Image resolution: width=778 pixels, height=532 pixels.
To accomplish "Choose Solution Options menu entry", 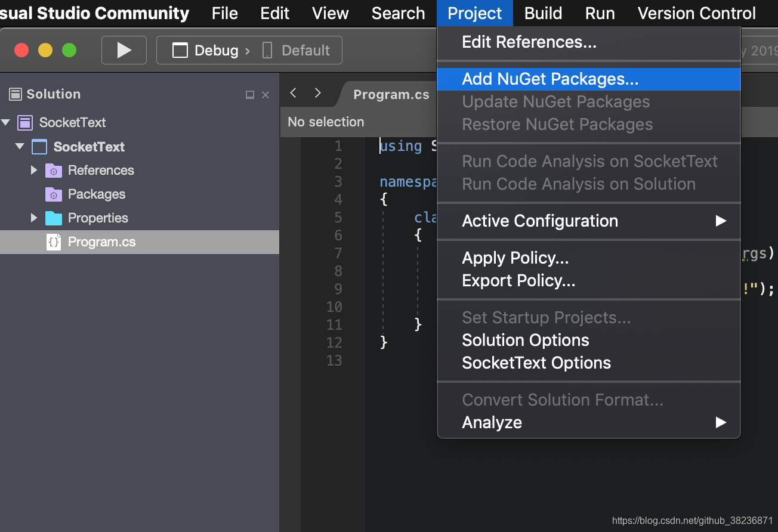I will [589, 341].
